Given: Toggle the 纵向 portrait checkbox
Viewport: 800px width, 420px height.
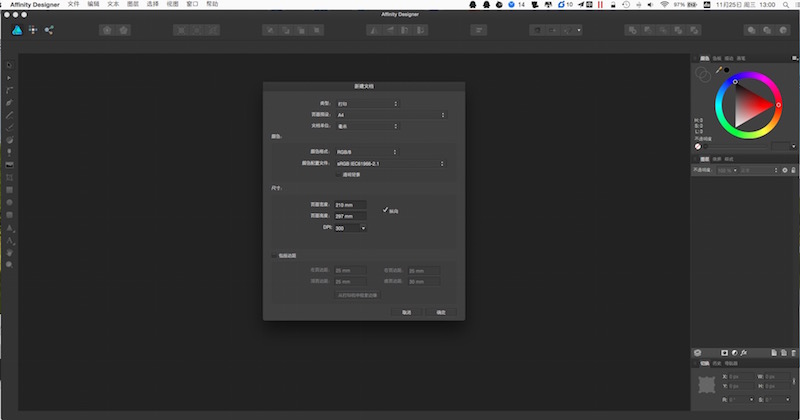Looking at the screenshot, I should click(x=385, y=210).
